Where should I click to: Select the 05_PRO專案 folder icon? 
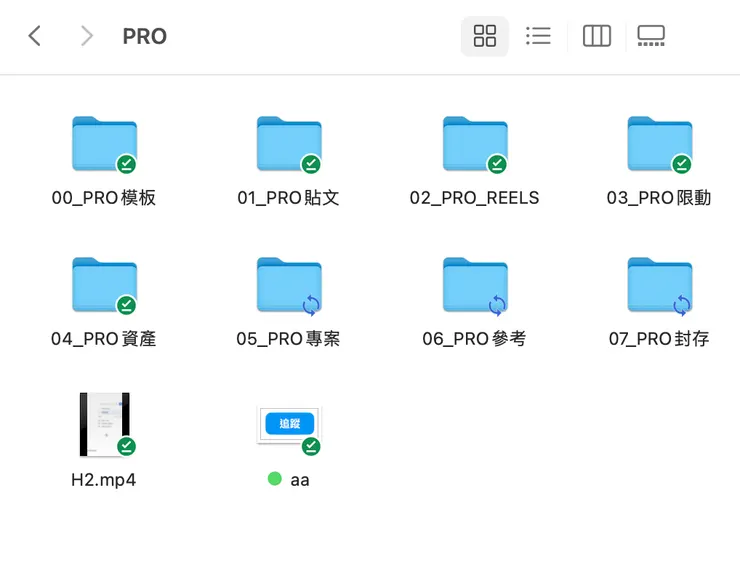pyautogui.click(x=289, y=285)
